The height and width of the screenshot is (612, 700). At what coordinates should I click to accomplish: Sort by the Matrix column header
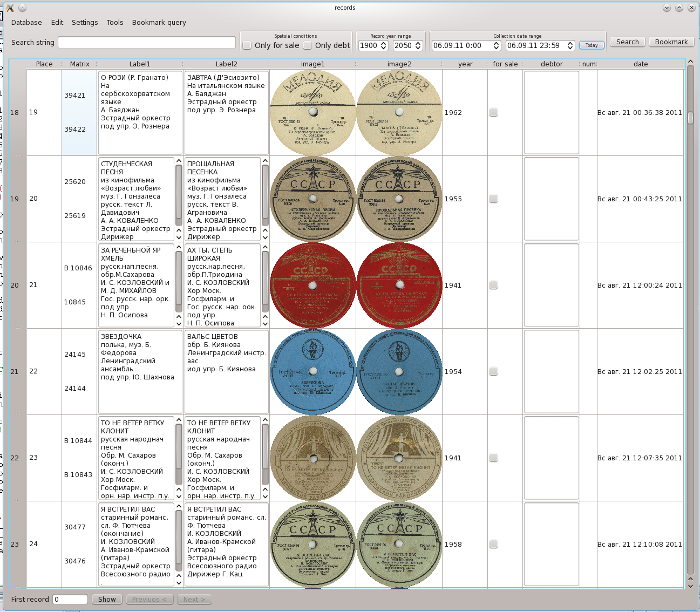click(79, 64)
